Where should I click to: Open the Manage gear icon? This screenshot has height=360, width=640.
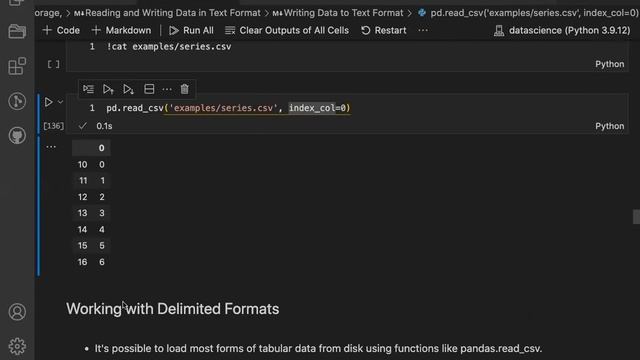tap(17, 347)
